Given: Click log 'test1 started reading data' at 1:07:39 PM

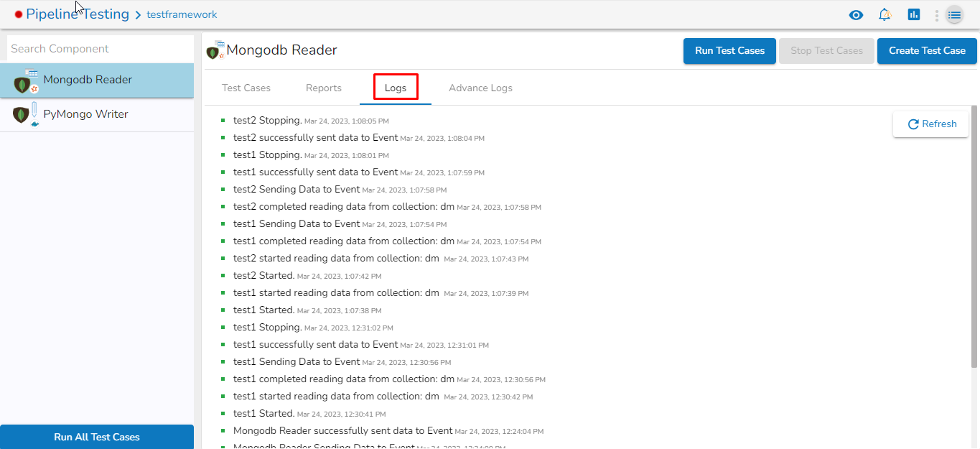Looking at the screenshot, I should (x=381, y=293).
